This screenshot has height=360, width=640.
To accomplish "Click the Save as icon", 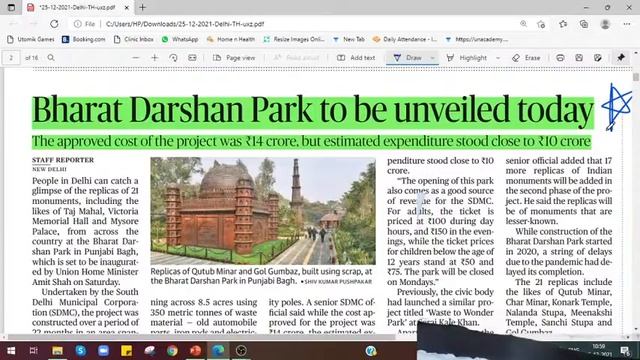I will [598, 58].
